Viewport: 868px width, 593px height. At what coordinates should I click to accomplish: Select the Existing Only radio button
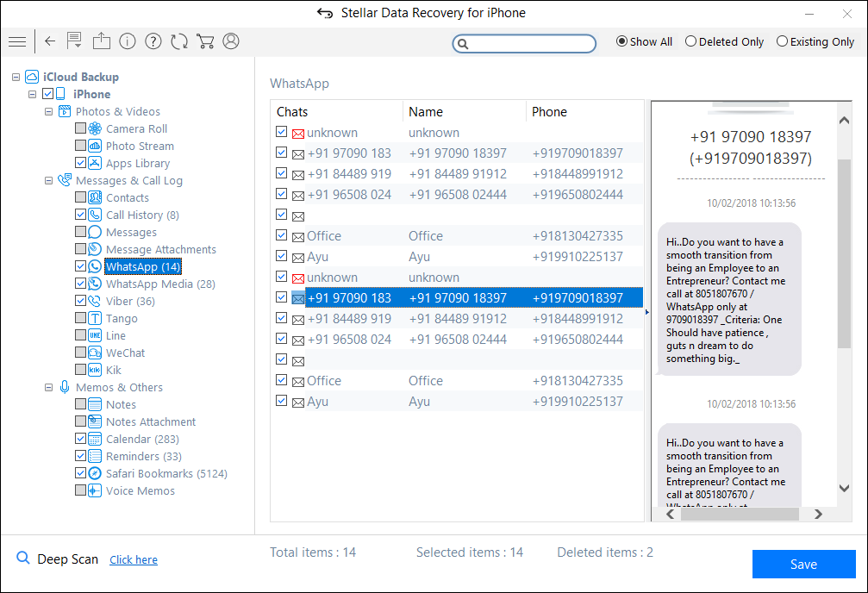pos(782,41)
